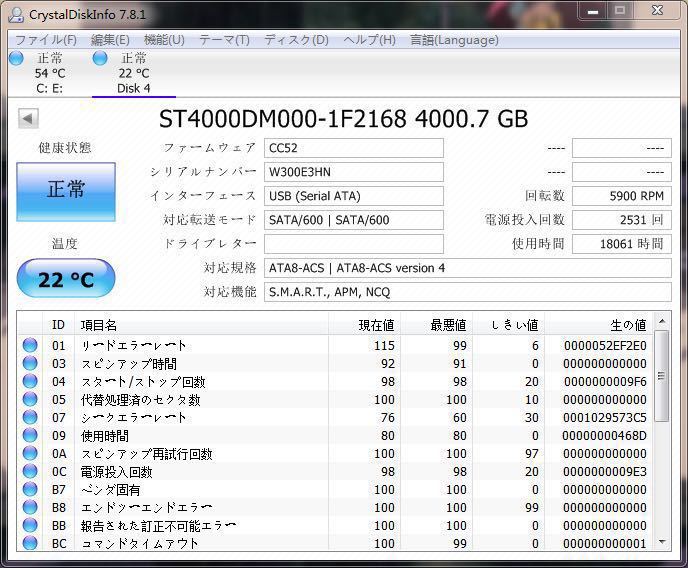The image size is (688, 568).
Task: Click the blue status circle above Disk 4
Action: (x=100, y=58)
